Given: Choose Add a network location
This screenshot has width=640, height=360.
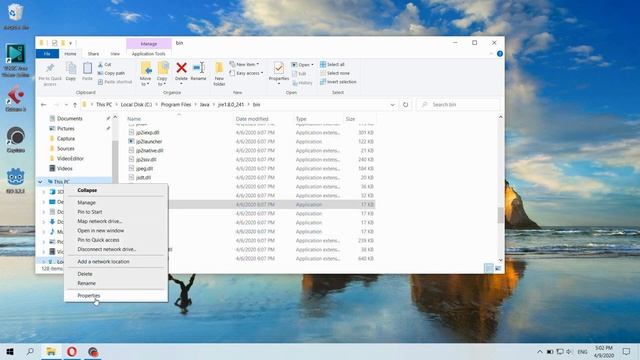Looking at the screenshot, I should coord(103,262).
